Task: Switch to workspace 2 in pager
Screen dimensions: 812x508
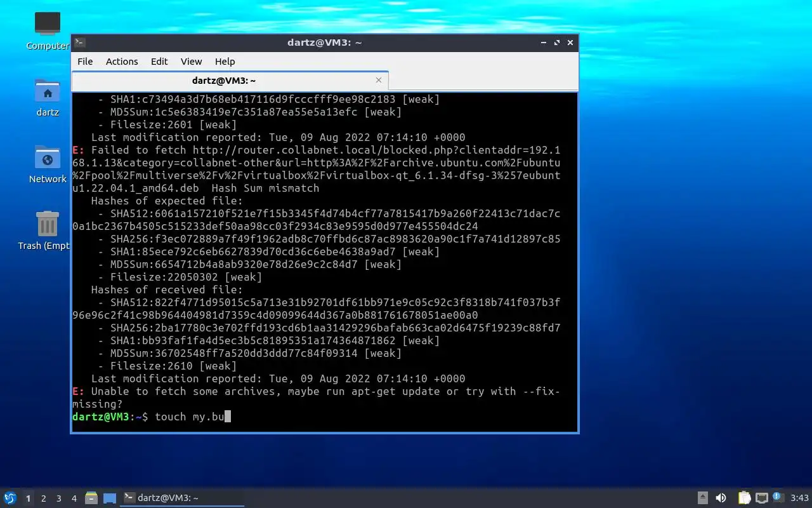Action: [x=44, y=498]
